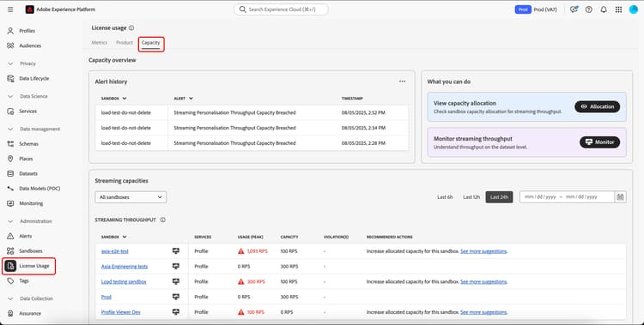
Task: Open the help question mark icon
Action: [x=588, y=9]
